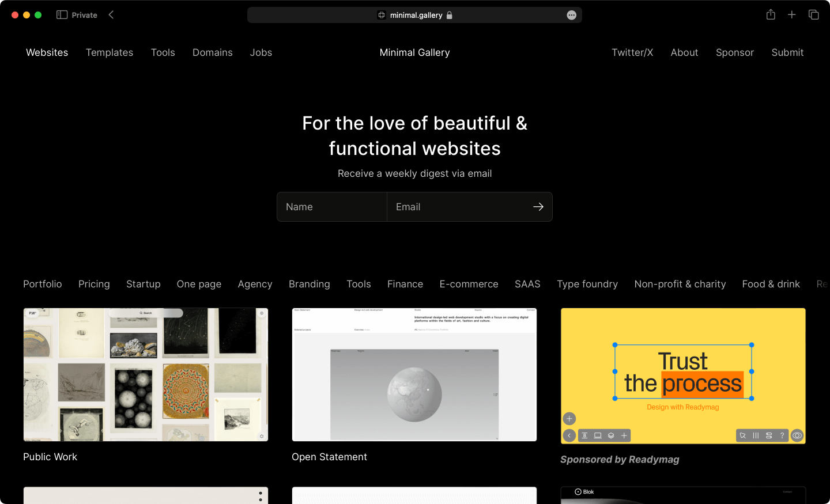Filter by the Portfolio category

pos(43,284)
